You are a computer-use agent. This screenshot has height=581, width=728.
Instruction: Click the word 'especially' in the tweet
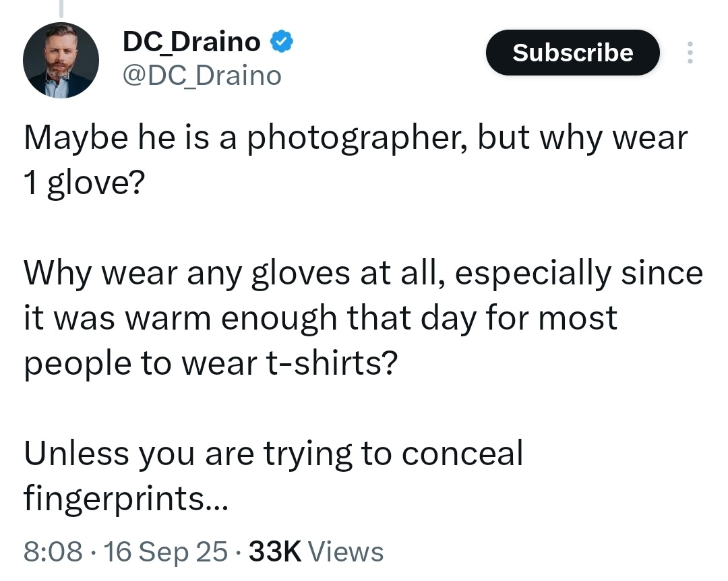point(533,274)
